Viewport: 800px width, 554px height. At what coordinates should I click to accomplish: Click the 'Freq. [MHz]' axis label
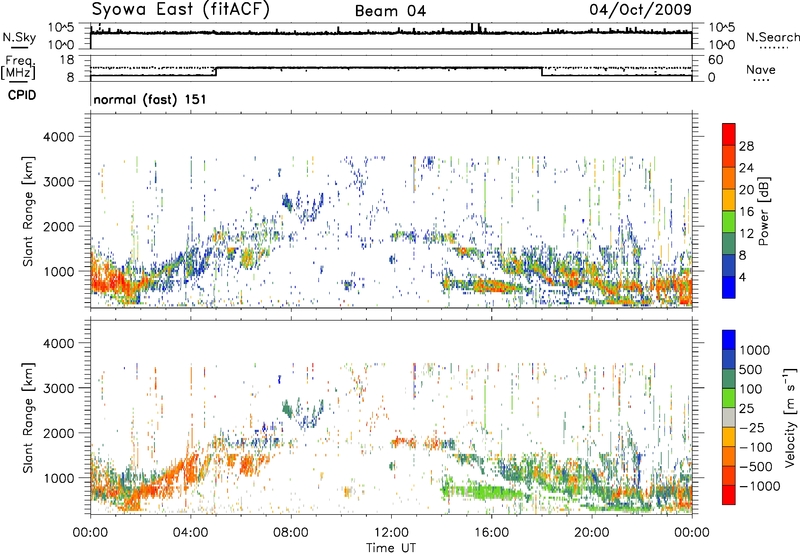18,67
